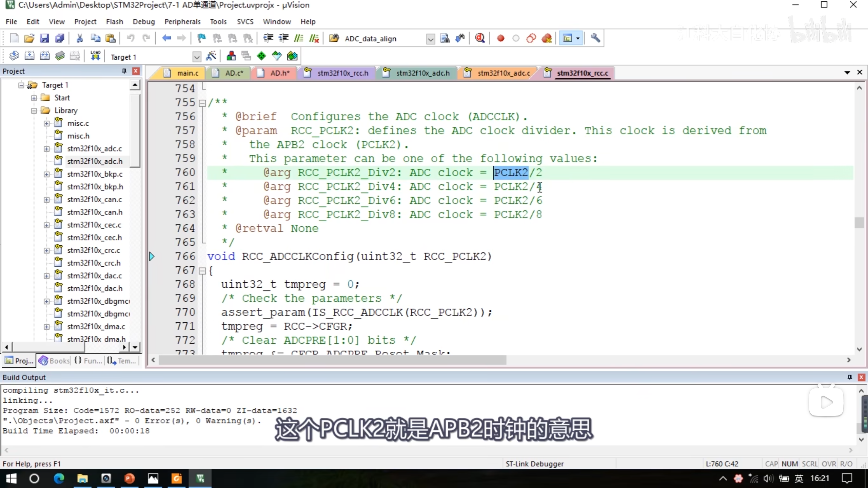This screenshot has width=868, height=488.
Task: Click the New file icon
Action: point(14,38)
